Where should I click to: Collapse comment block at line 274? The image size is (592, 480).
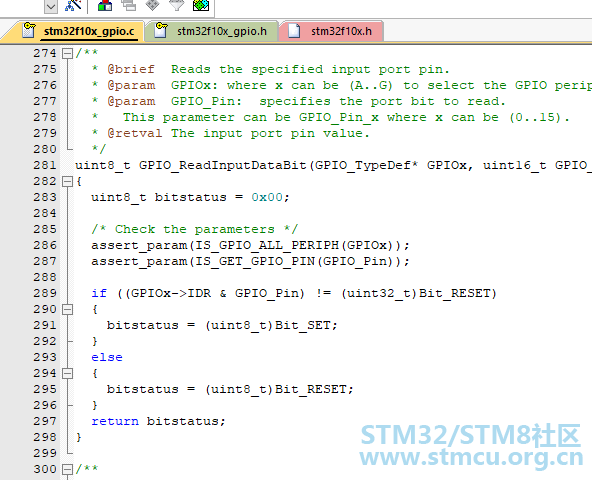pyautogui.click(x=67, y=53)
